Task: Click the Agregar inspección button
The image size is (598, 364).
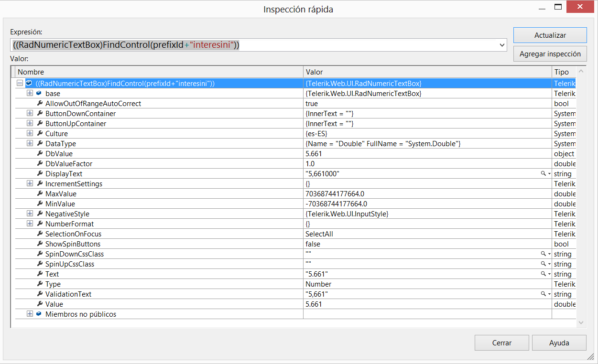Action: (550, 54)
